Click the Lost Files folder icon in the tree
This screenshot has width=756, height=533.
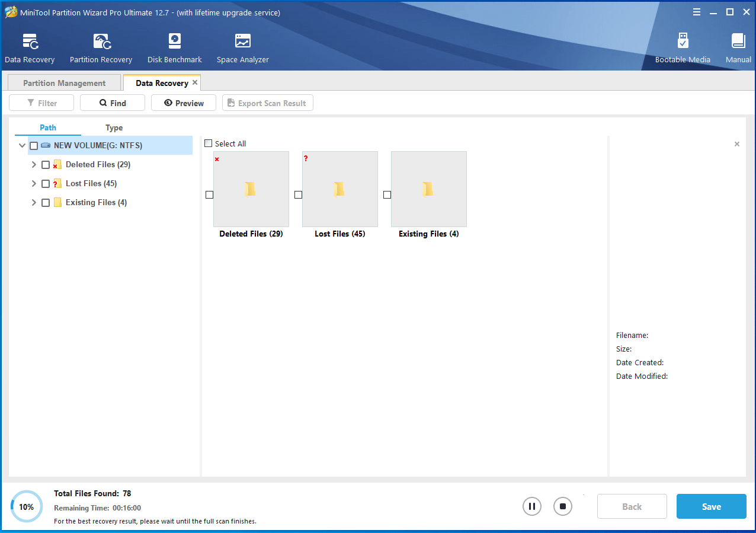coord(57,184)
